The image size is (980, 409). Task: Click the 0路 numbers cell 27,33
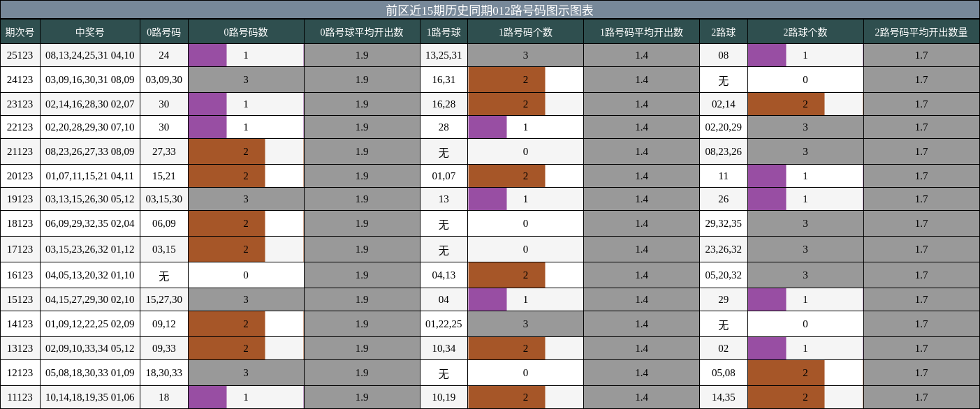coord(164,151)
